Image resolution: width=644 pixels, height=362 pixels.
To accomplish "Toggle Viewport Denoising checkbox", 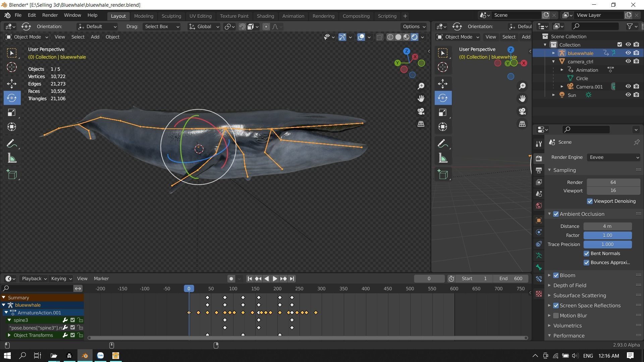I will (590, 201).
